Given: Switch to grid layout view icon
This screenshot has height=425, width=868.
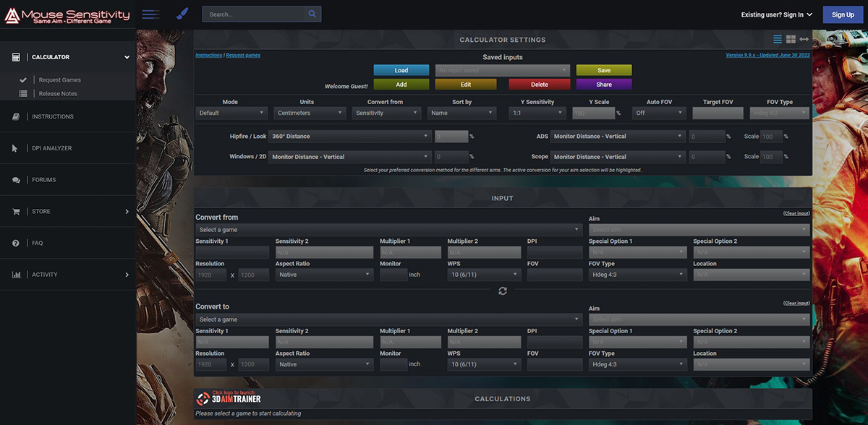Looking at the screenshot, I should [x=791, y=39].
